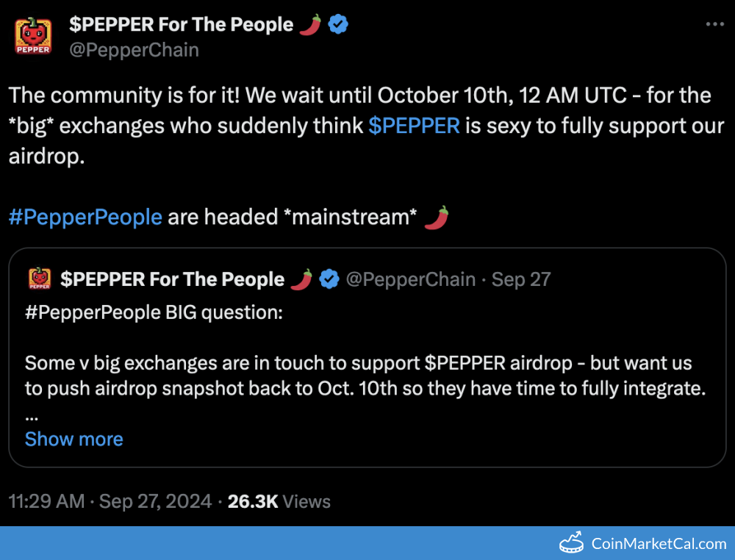Click the chili pepper emoji after the display name
The width and height of the screenshot is (735, 560).
[310, 24]
